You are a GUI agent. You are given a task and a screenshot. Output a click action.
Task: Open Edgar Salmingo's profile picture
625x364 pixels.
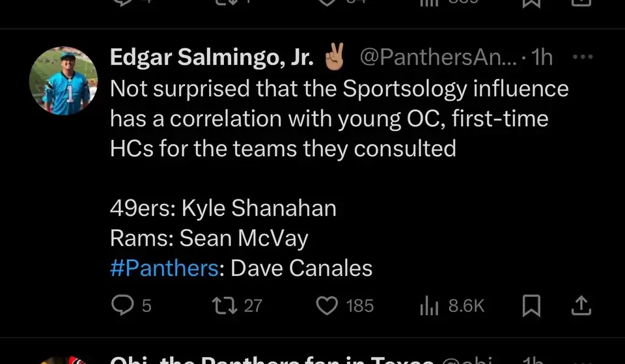click(x=64, y=81)
